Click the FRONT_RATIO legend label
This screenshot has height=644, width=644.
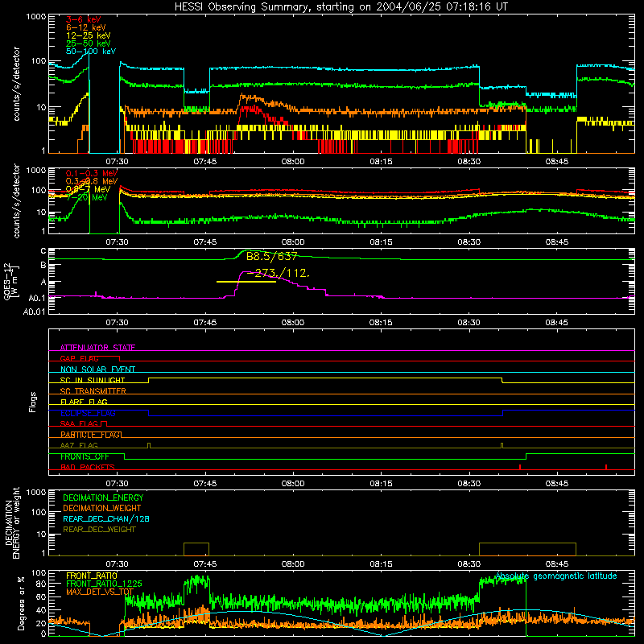(92, 576)
